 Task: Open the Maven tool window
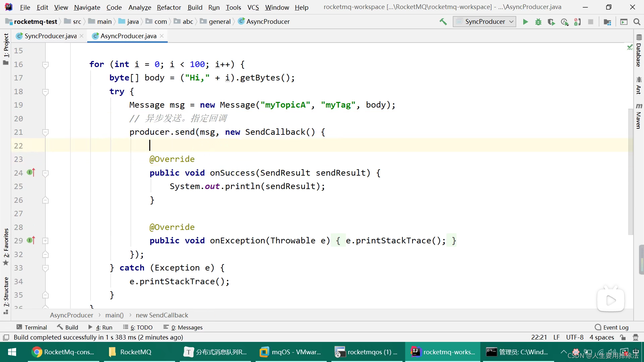pos(639,116)
